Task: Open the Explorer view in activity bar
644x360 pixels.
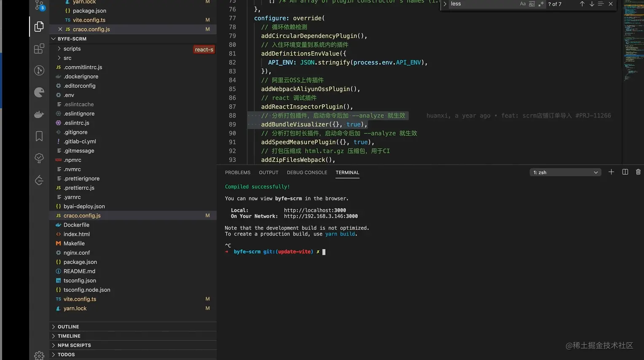Action: [39, 27]
